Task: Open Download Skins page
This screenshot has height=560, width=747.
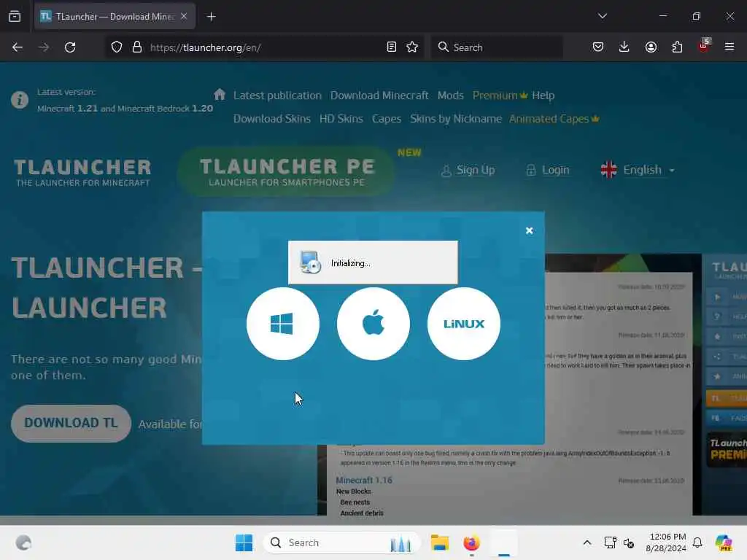Action: 271,119
